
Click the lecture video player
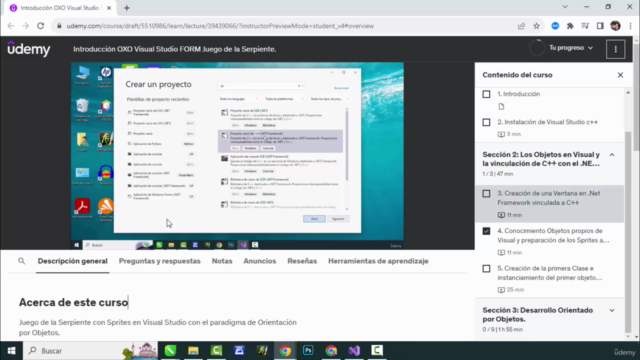[x=237, y=156]
